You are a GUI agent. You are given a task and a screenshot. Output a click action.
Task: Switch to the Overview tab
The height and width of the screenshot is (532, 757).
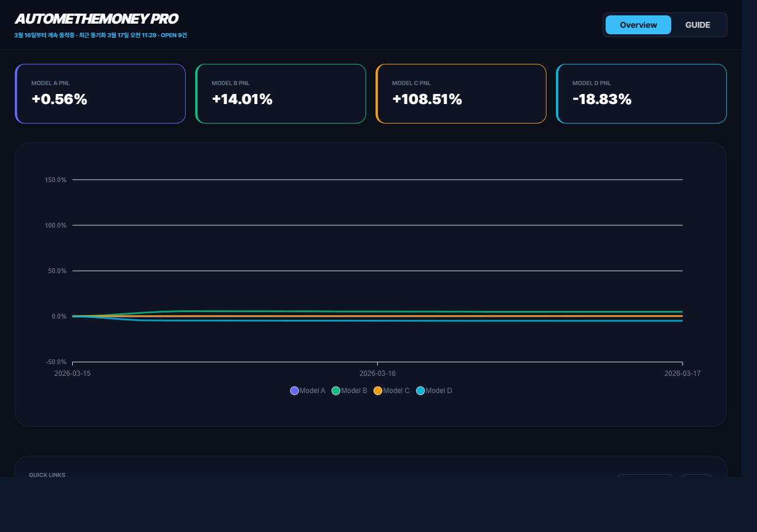click(x=638, y=25)
